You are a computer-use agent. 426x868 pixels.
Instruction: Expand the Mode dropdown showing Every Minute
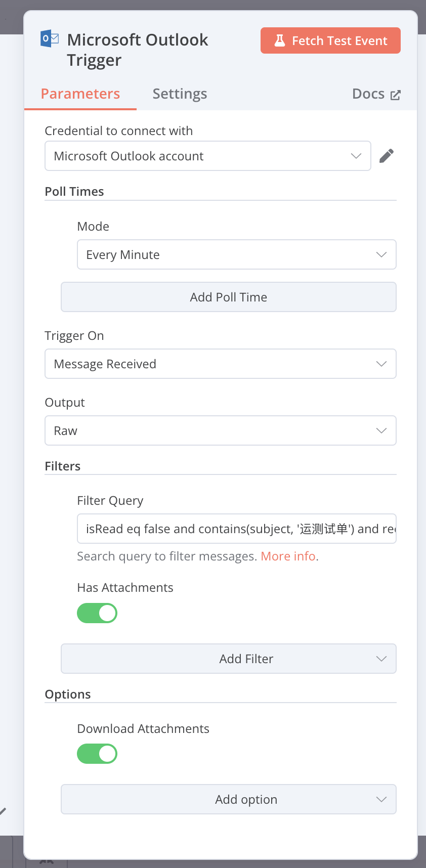(x=237, y=254)
